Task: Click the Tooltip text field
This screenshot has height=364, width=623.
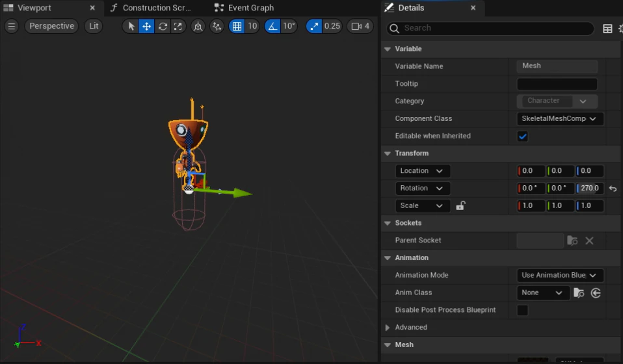Action: (557, 84)
